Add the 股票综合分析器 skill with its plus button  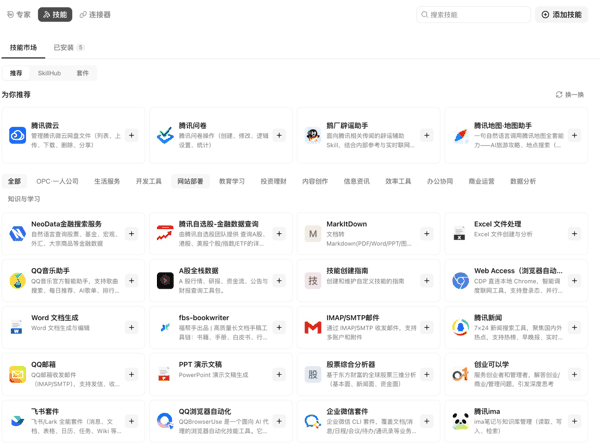tap(427, 375)
